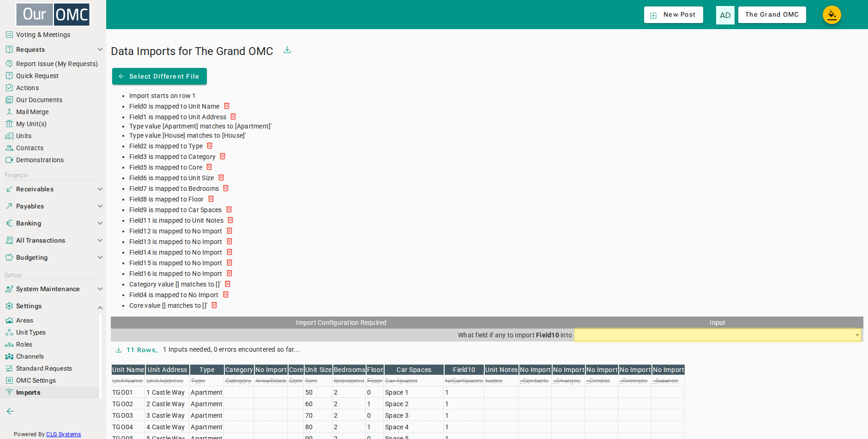Remove the Field4 No Import mapping

(226, 295)
